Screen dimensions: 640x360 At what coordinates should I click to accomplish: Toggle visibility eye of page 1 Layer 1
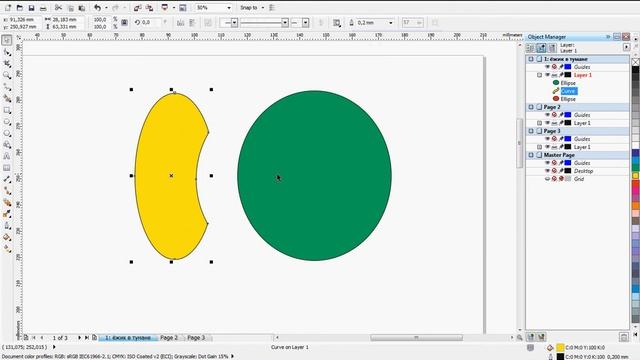[547, 75]
